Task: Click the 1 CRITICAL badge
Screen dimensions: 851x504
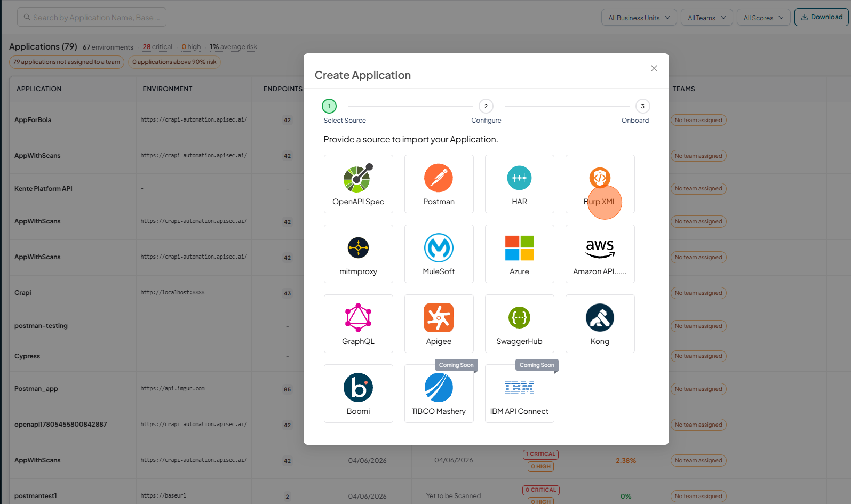Action: click(x=541, y=454)
